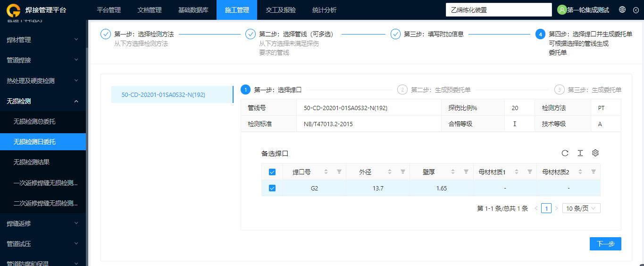Image resolution: width=644 pixels, height=266 pixels.
Task: Click sub-step 3 circle 生成委托单
Action: coord(559,90)
